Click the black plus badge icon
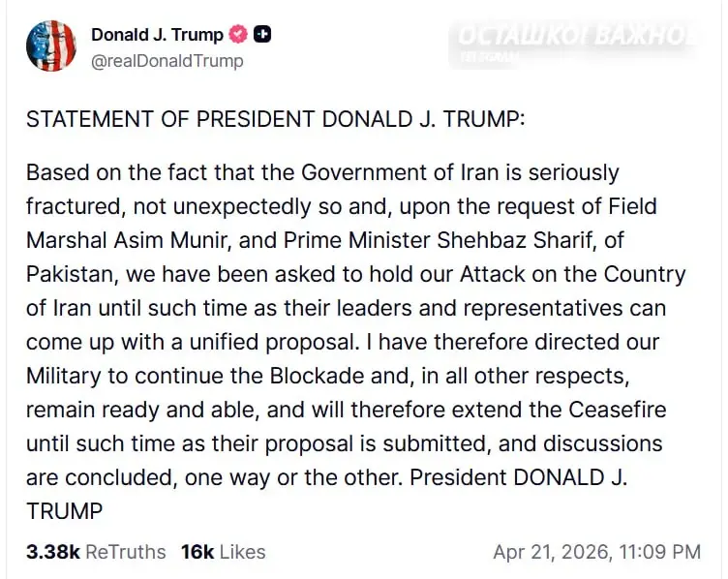Viewport: 728px width, 579px height. point(262,35)
